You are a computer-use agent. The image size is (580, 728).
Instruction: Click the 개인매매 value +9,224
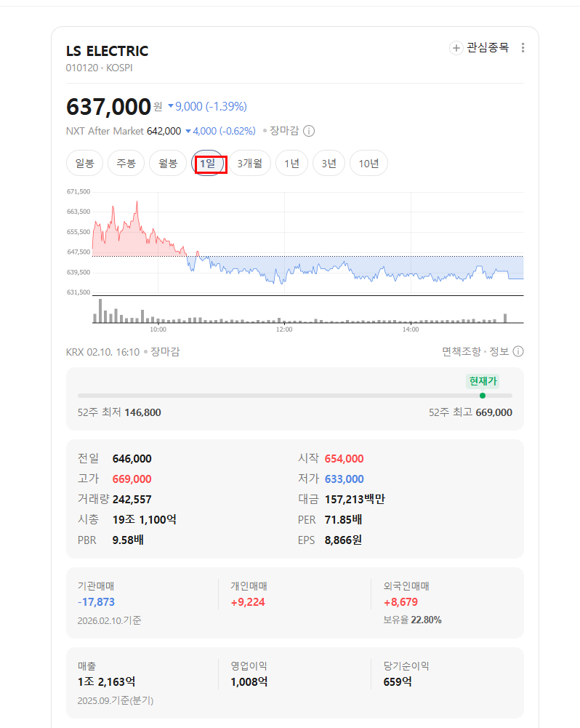click(248, 602)
